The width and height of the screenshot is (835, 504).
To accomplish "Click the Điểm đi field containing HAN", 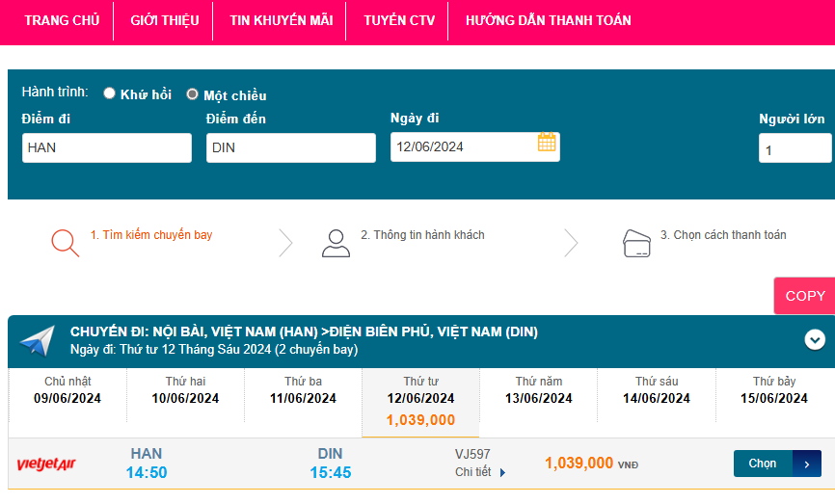I will 106,147.
